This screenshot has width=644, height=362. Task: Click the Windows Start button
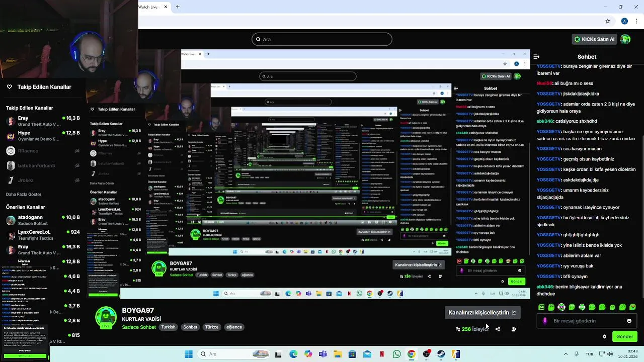[x=189, y=354]
